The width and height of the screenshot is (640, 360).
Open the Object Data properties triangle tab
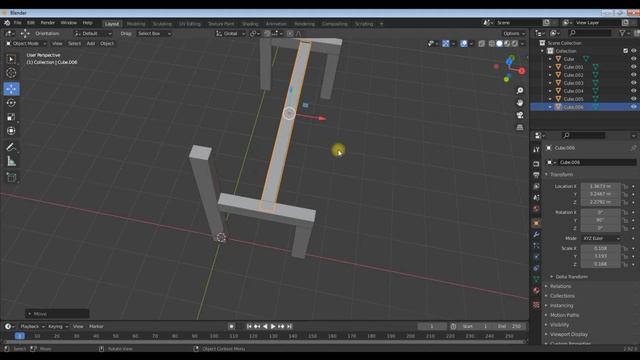pos(536,279)
